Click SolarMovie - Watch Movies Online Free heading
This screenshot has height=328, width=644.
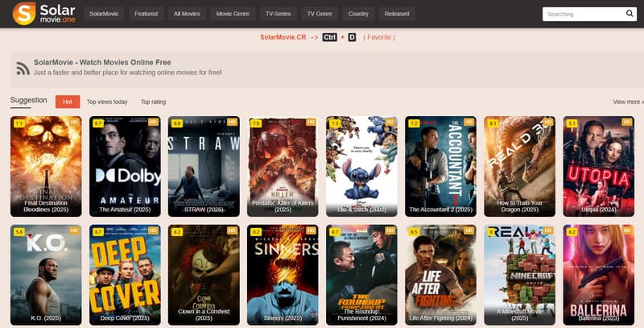tap(102, 63)
